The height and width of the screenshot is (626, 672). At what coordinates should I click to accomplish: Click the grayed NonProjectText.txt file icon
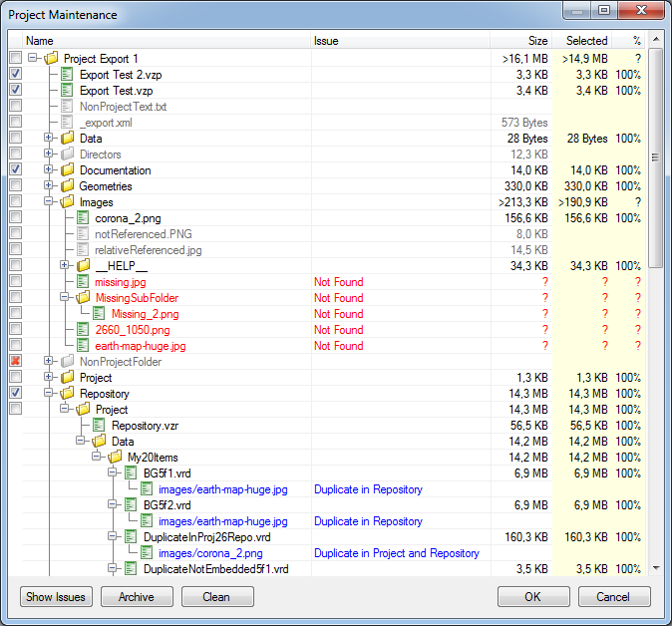(x=68, y=107)
